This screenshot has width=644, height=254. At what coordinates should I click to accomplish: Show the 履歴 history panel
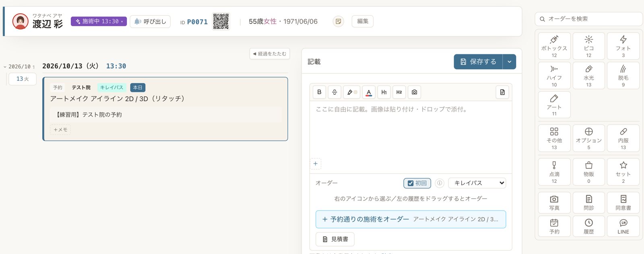pyautogui.click(x=589, y=226)
